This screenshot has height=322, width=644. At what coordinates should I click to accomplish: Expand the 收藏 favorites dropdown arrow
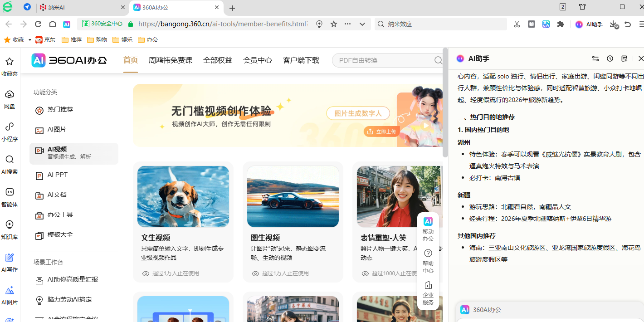point(30,40)
